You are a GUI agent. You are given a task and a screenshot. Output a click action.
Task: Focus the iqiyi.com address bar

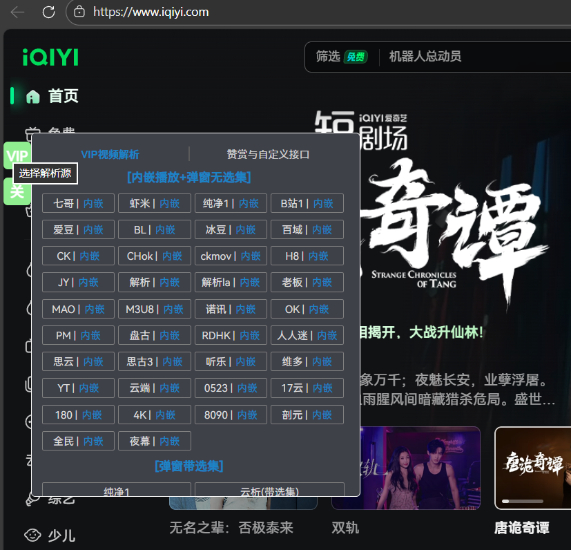coord(317,12)
